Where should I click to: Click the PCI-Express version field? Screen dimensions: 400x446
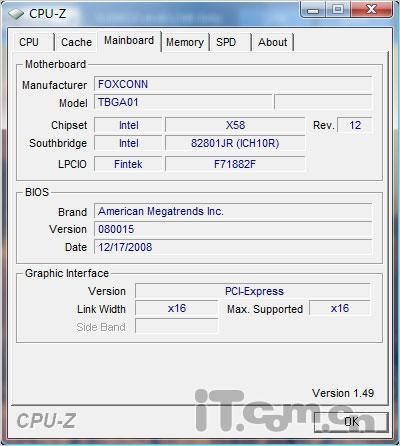(253, 291)
